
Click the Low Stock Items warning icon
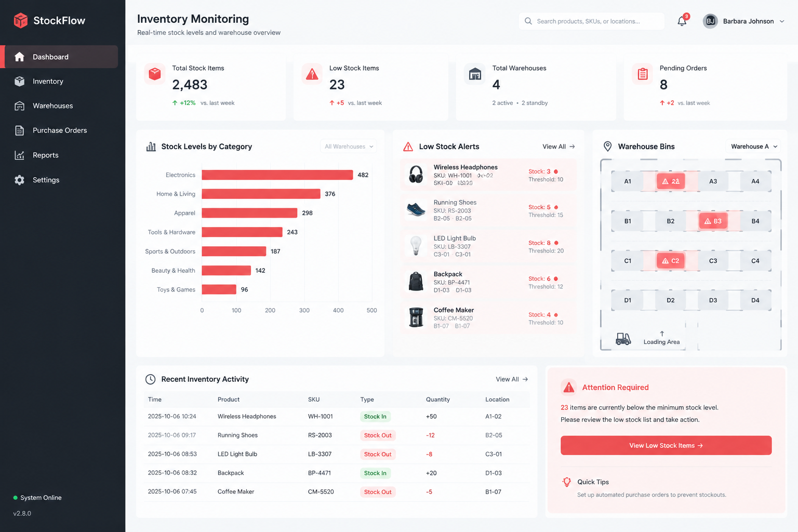tap(312, 74)
